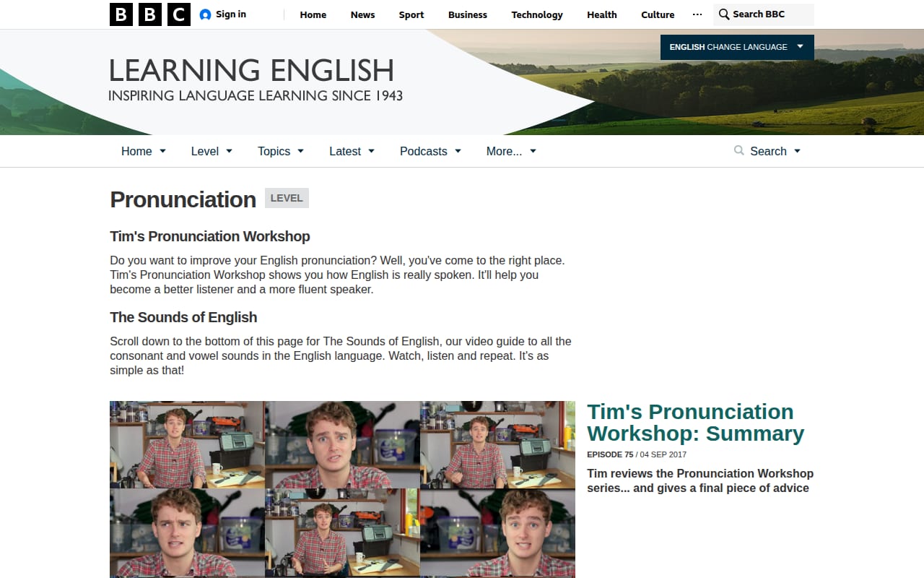924x578 pixels.
Task: Open the Tim's Pronunciation Workshop video collage
Action: point(342,489)
